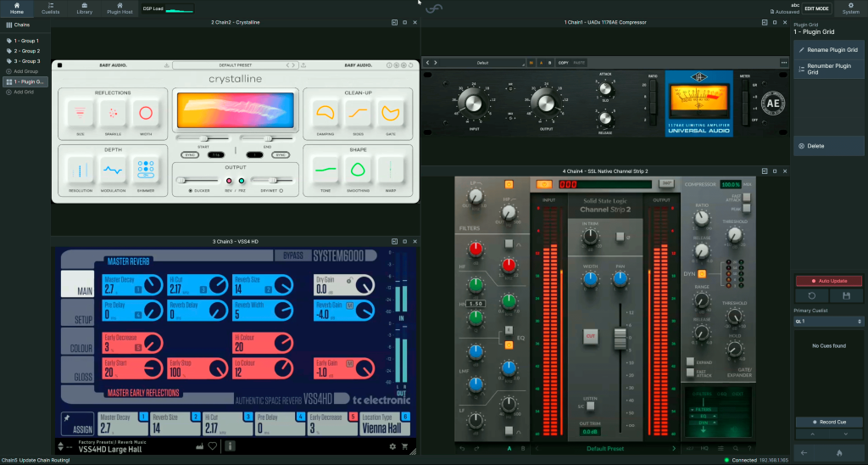The height and width of the screenshot is (465, 868).
Task: Click the Warp icon in Shape section
Action: (x=390, y=171)
